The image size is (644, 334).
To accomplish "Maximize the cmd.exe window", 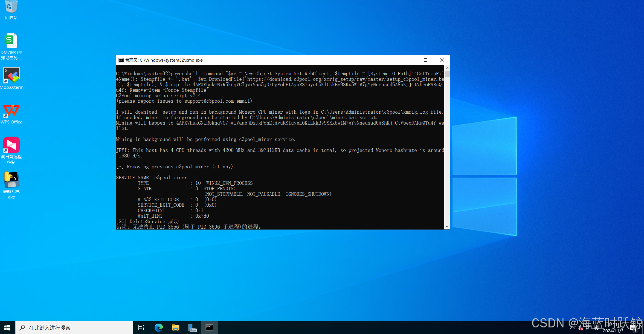I will click(426, 60).
